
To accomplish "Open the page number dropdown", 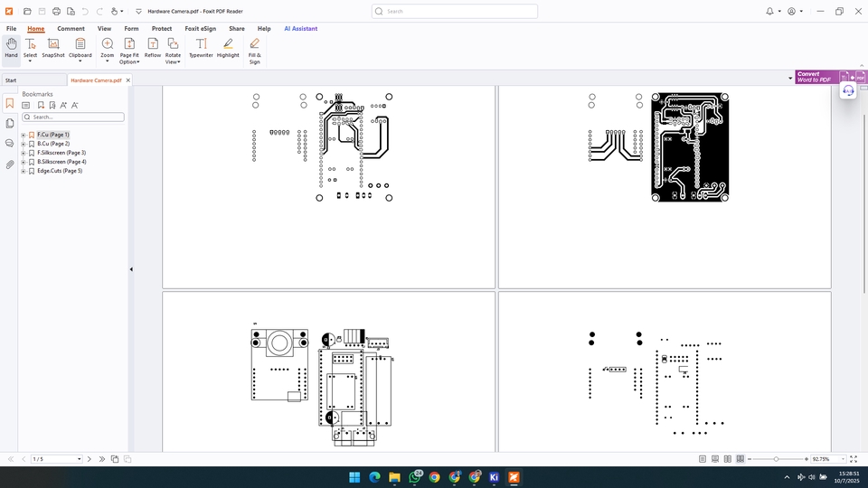I will [79, 459].
